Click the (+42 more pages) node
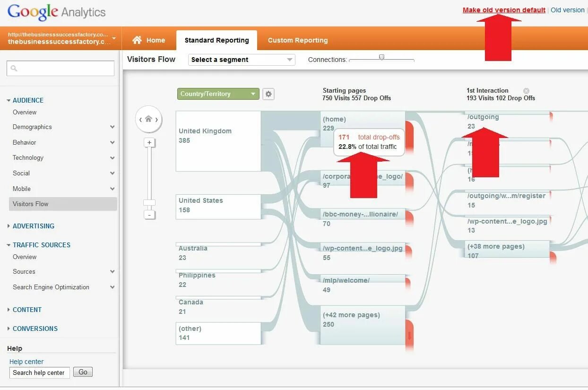Image resolution: width=588 pixels, height=390 pixels. (x=363, y=325)
